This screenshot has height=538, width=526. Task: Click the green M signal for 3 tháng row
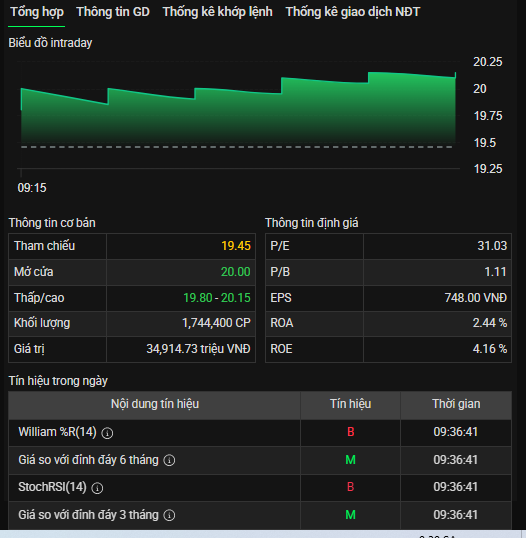coord(350,515)
